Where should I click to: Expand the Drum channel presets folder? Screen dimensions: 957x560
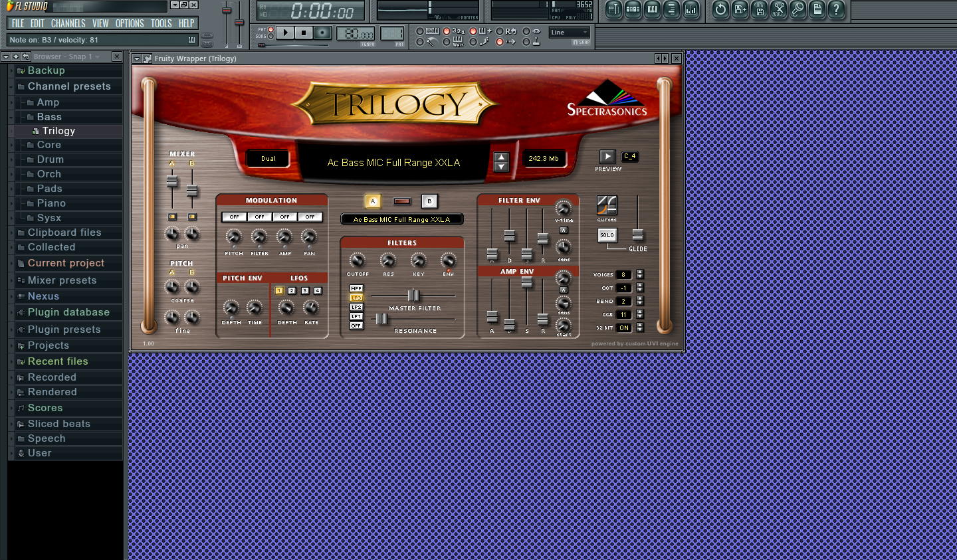[x=51, y=159]
